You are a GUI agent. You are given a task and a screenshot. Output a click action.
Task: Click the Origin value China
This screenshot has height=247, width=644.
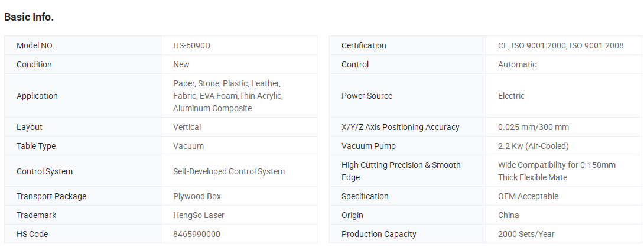[x=508, y=215]
